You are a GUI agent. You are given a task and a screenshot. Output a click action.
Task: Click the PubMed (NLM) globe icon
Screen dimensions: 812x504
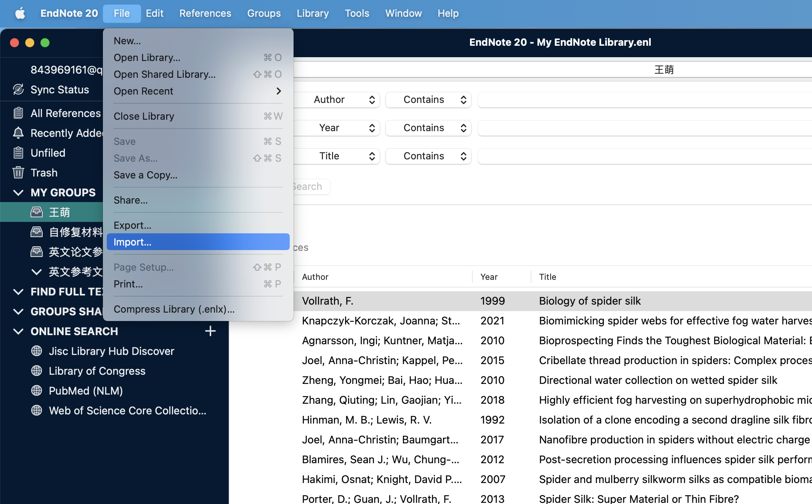point(36,391)
